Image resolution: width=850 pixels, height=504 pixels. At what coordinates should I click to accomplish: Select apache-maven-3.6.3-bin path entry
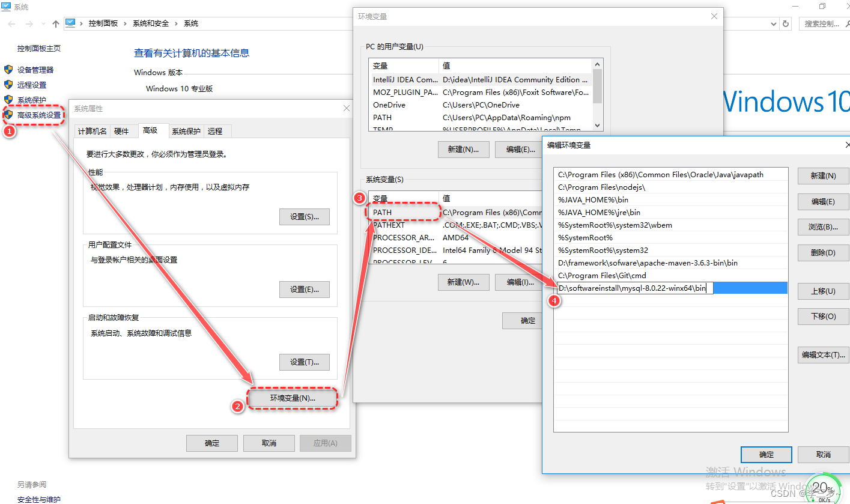coord(670,263)
